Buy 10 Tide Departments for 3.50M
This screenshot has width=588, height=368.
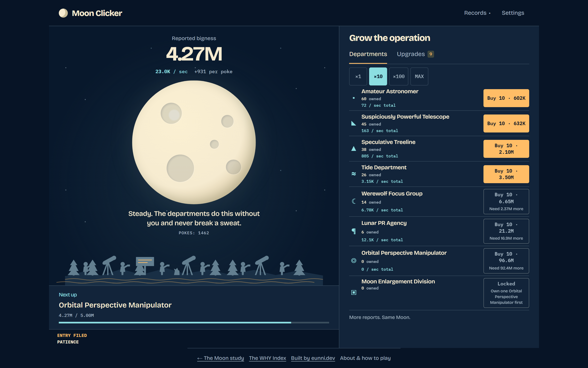(x=506, y=174)
